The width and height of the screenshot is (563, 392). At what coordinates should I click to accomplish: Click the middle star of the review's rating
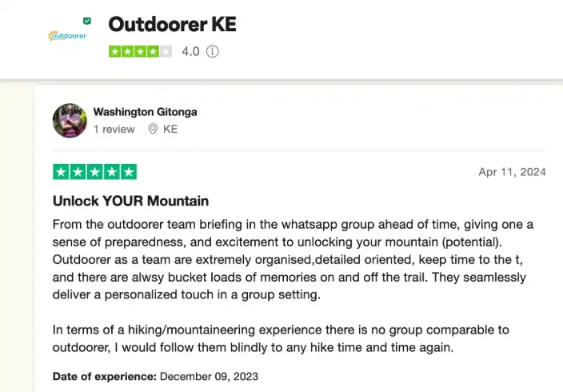(95, 172)
